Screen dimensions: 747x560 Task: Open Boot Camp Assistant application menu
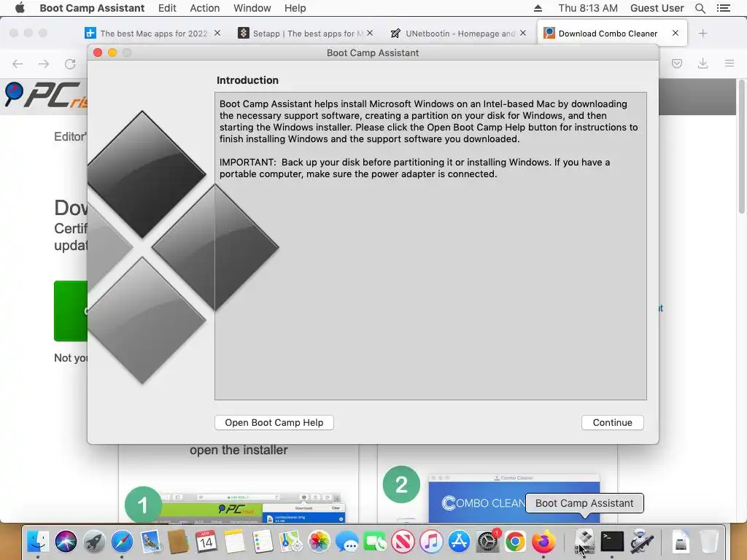point(92,8)
